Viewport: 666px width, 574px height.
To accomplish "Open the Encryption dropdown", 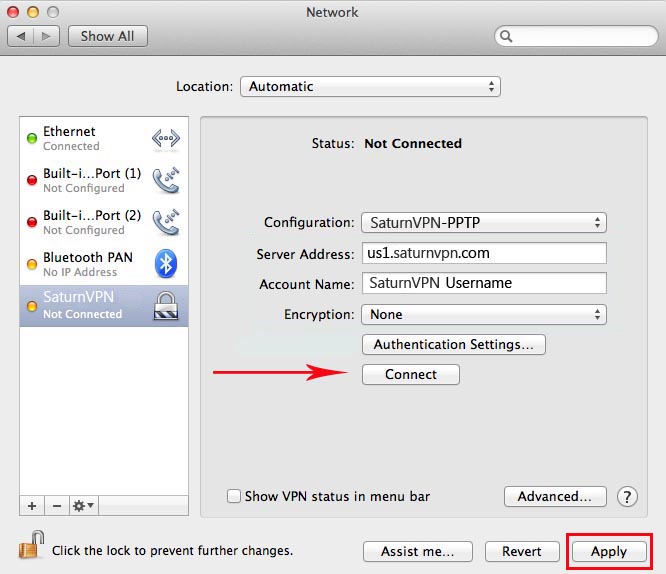I will [x=484, y=315].
